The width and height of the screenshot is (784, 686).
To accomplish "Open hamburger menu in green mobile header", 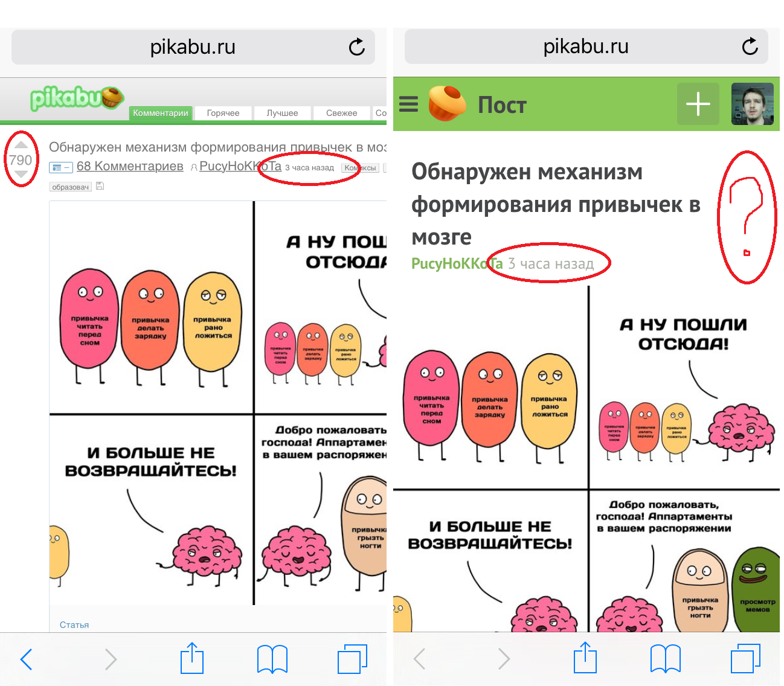I will click(409, 104).
